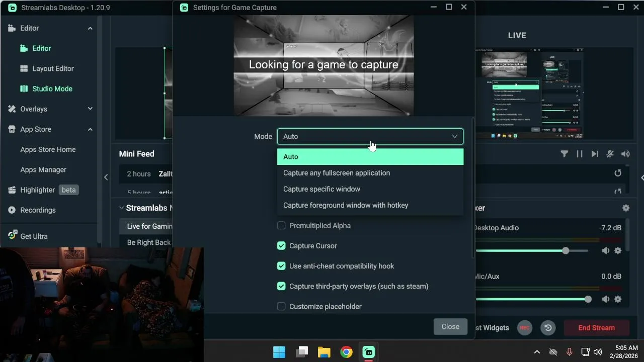Screen dimensions: 644x362
Task: Open Mic/Aux settings gear
Action: 618,299
